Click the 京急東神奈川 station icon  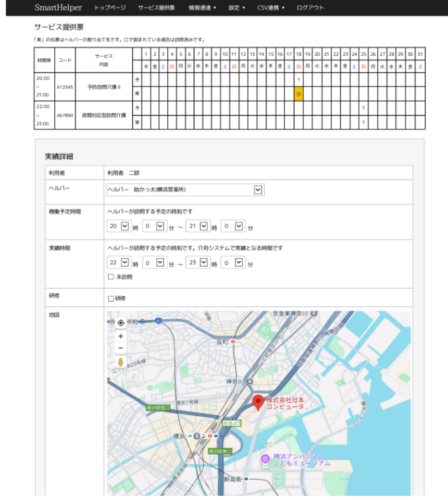point(314,314)
